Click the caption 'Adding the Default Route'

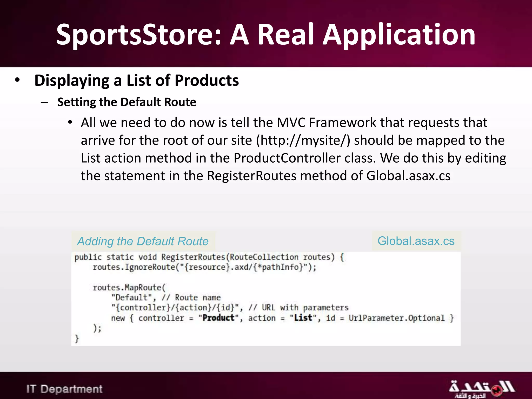(x=143, y=241)
